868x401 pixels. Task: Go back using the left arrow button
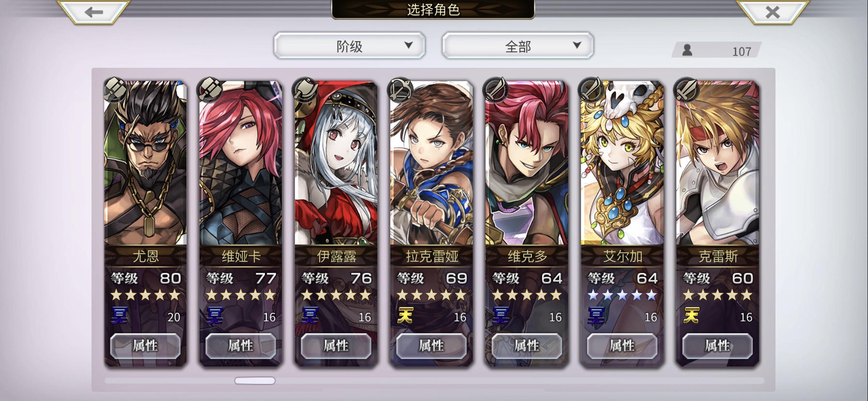(x=93, y=12)
